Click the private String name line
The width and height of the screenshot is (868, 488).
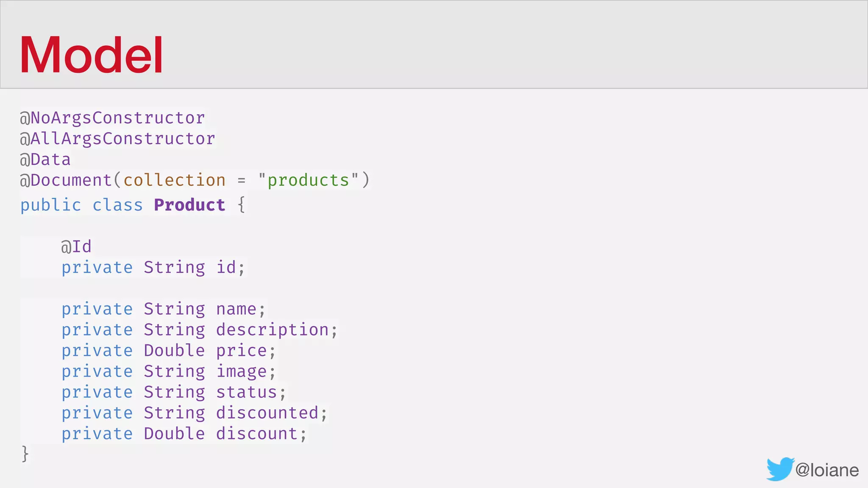pos(164,309)
